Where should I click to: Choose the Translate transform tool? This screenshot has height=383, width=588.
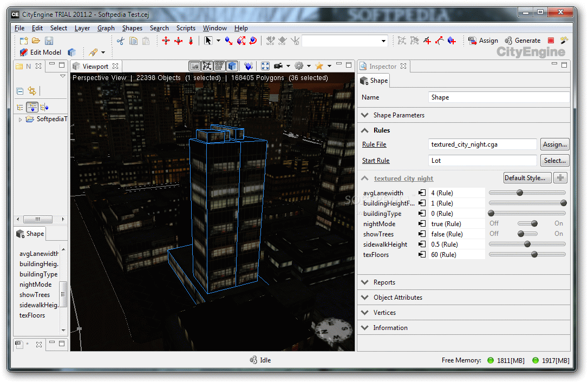[x=228, y=41]
